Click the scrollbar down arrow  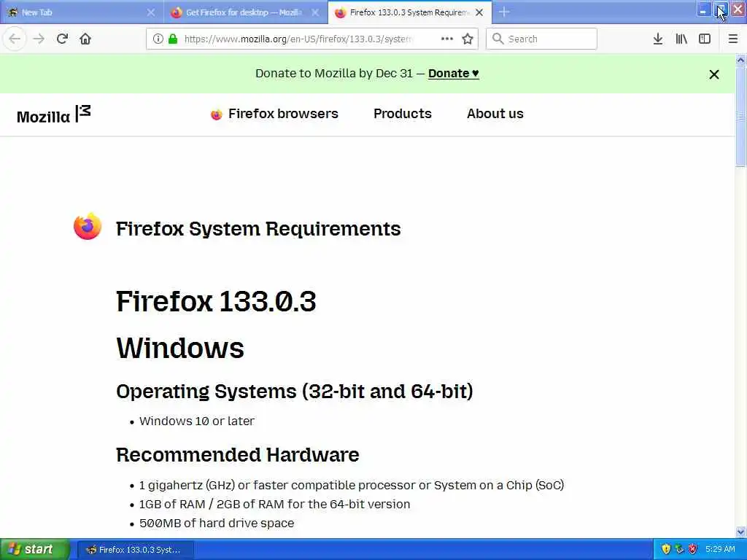click(x=740, y=532)
